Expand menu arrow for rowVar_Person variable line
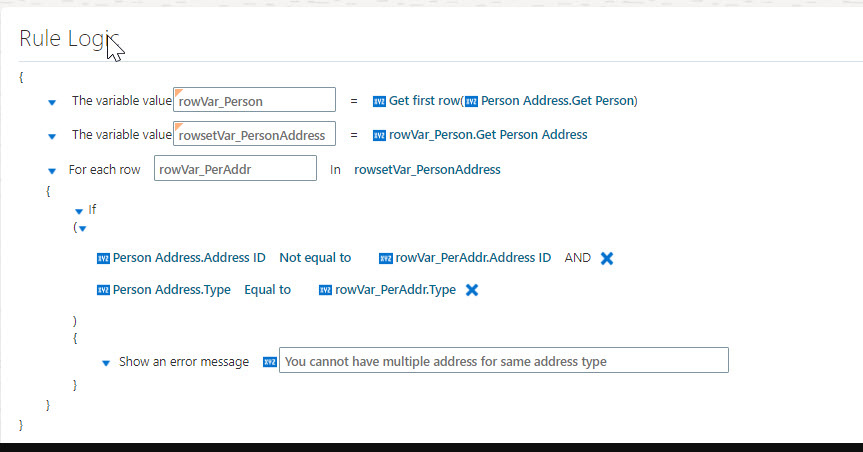The height and width of the screenshot is (452, 863). pyautogui.click(x=52, y=102)
